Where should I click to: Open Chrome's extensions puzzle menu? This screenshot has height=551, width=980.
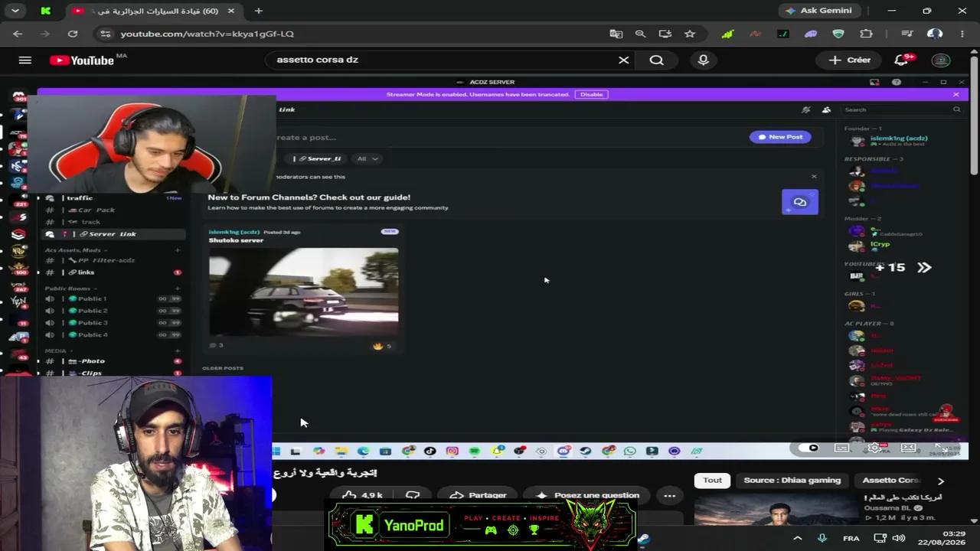tap(866, 34)
